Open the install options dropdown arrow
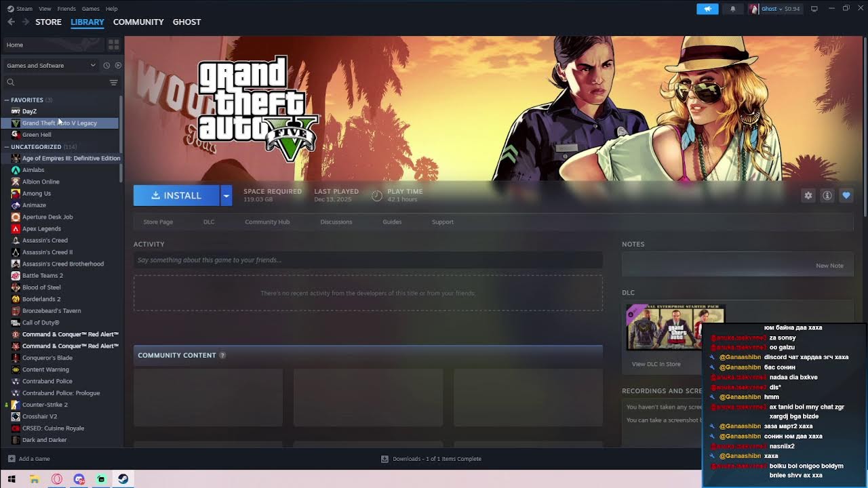The image size is (868, 488). (x=226, y=195)
